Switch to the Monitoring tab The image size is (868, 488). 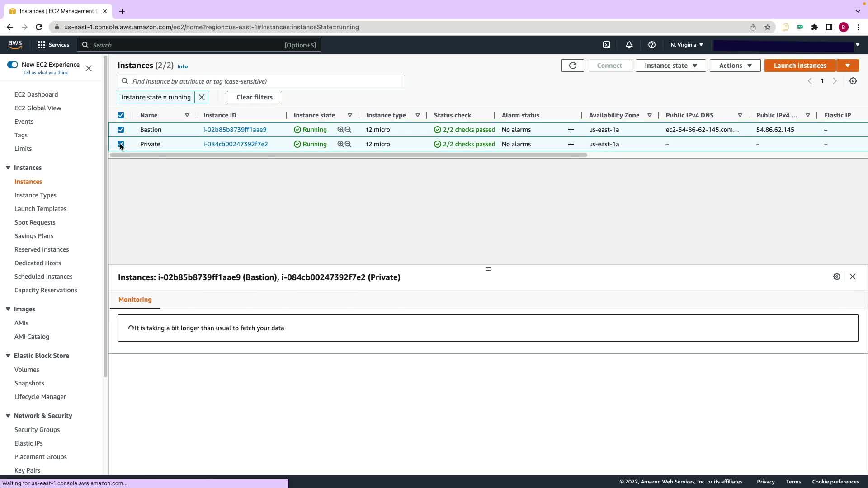[x=135, y=300]
